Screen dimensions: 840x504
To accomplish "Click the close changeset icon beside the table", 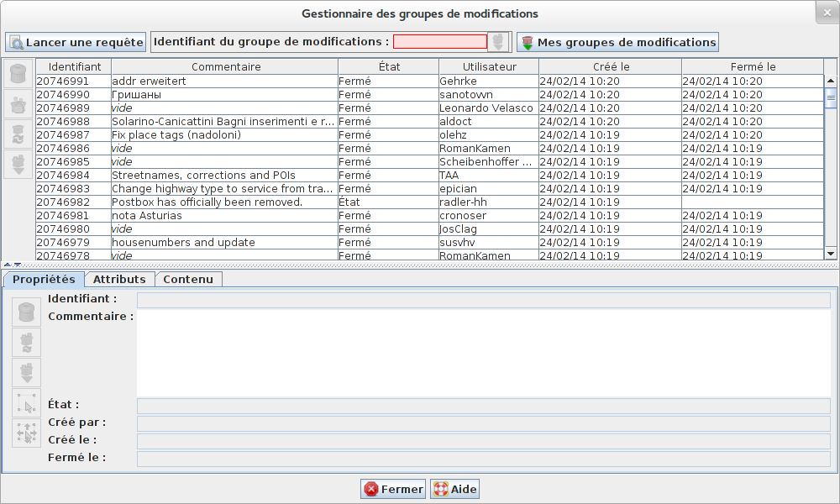I will (18, 104).
